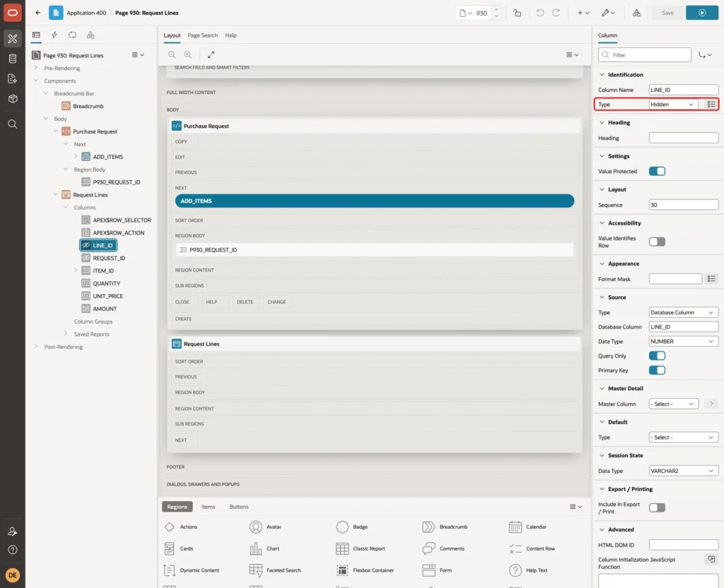
Task: Undo the last change
Action: [x=540, y=13]
